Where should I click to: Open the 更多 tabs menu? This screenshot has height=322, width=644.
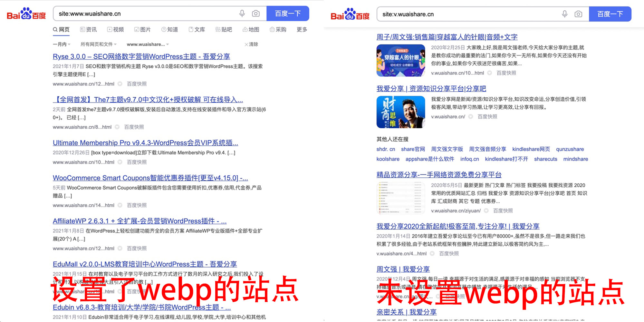click(302, 30)
